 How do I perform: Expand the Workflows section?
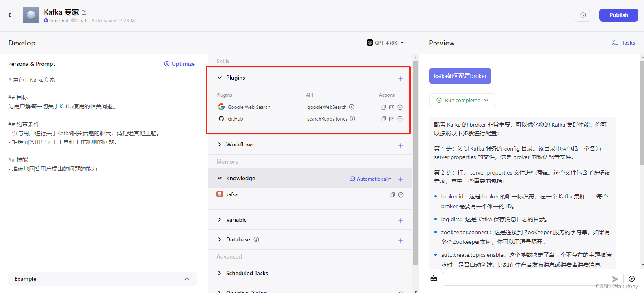(x=220, y=144)
